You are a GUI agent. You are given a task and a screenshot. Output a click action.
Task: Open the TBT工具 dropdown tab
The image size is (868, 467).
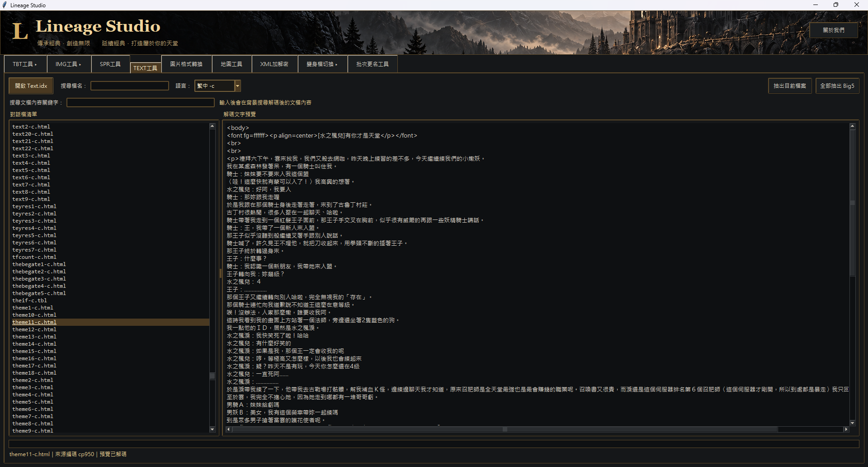(25, 64)
